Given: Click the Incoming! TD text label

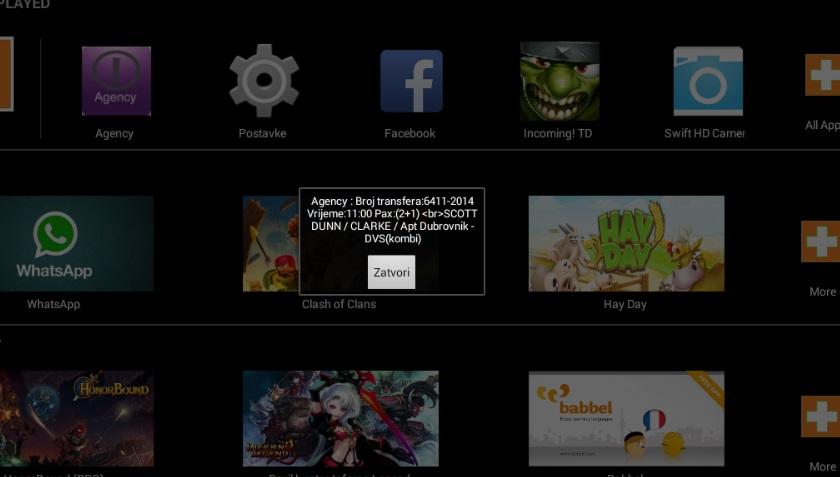Looking at the screenshot, I should pos(558,133).
